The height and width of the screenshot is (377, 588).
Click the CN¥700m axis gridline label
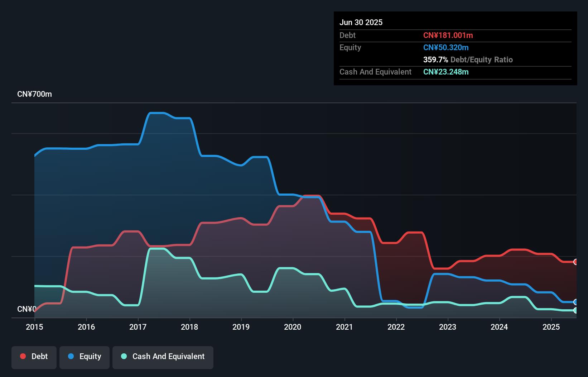(35, 94)
